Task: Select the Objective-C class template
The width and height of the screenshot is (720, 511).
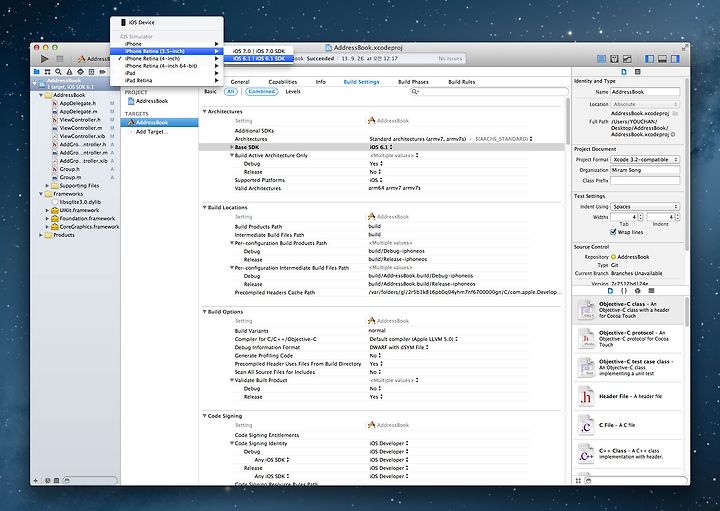Action: point(628,310)
